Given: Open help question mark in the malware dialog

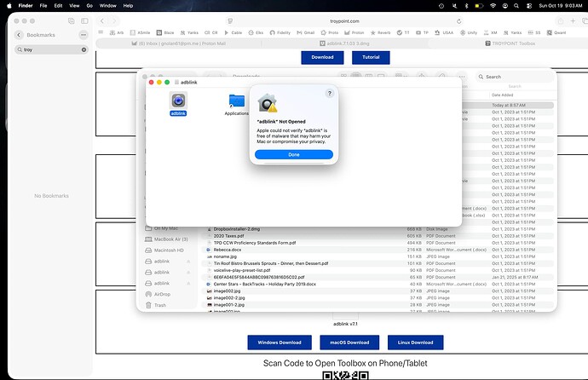Looking at the screenshot, I should 330,94.
